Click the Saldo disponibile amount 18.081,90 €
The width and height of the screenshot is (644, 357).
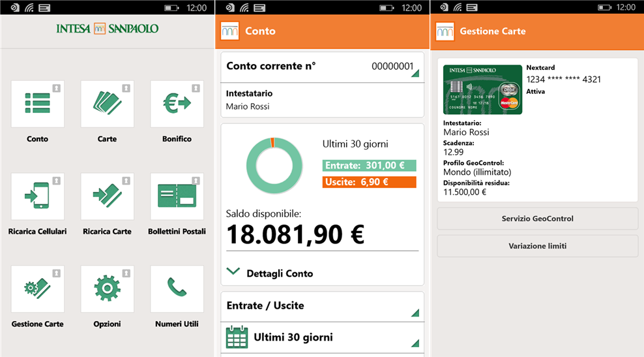pyautogui.click(x=295, y=234)
